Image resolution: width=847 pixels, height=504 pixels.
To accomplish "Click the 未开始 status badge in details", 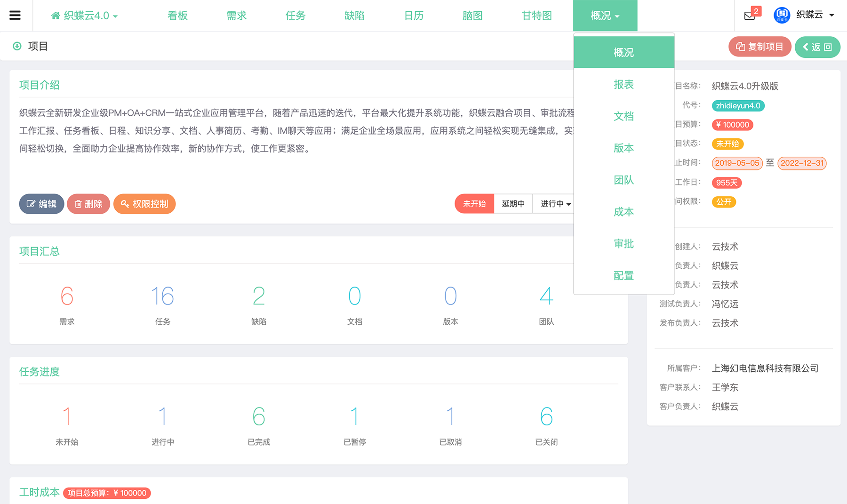I will point(727,144).
